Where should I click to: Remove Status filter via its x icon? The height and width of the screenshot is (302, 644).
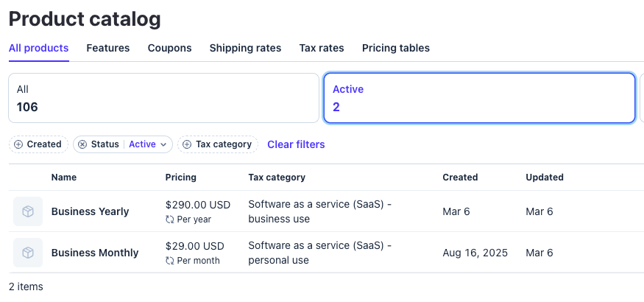point(82,144)
